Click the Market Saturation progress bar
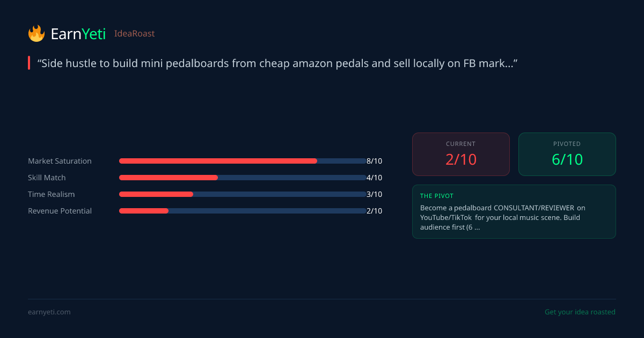The image size is (644, 338). (x=243, y=161)
